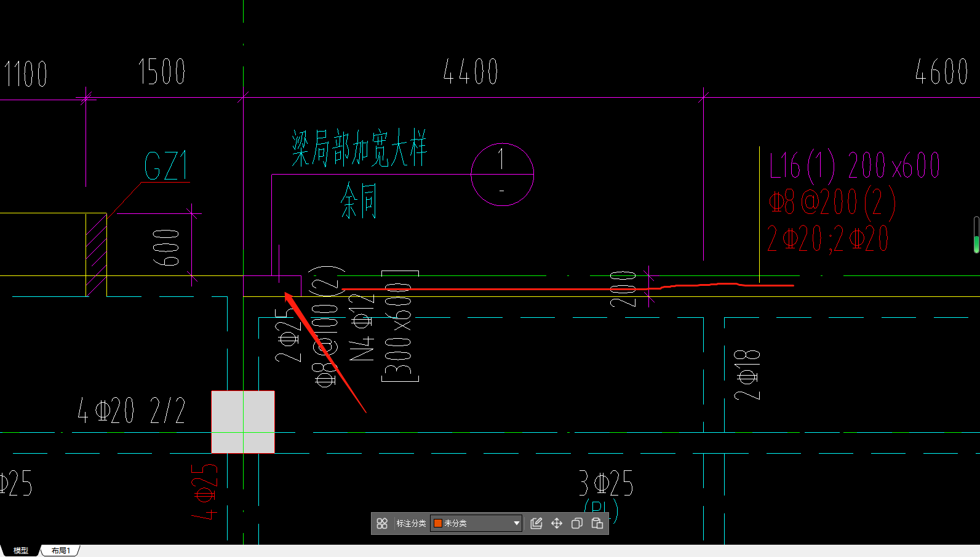The width and height of the screenshot is (980, 557).
Task: Select the 3Φ25 rebar annotation
Action: pos(606,483)
